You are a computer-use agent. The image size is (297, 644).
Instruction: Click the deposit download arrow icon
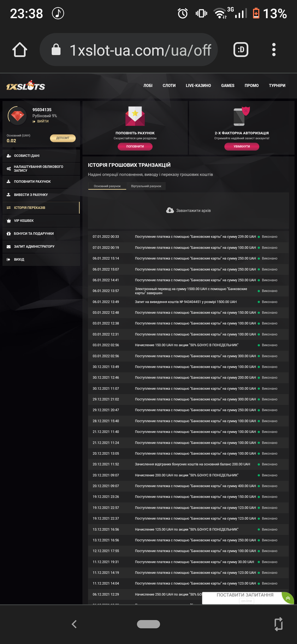pyautogui.click(x=9, y=182)
